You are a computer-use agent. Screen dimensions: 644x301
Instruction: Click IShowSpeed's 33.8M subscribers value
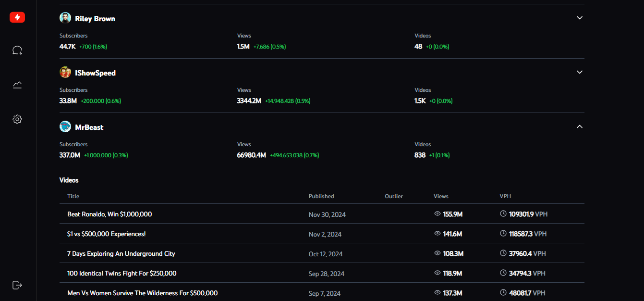69,101
